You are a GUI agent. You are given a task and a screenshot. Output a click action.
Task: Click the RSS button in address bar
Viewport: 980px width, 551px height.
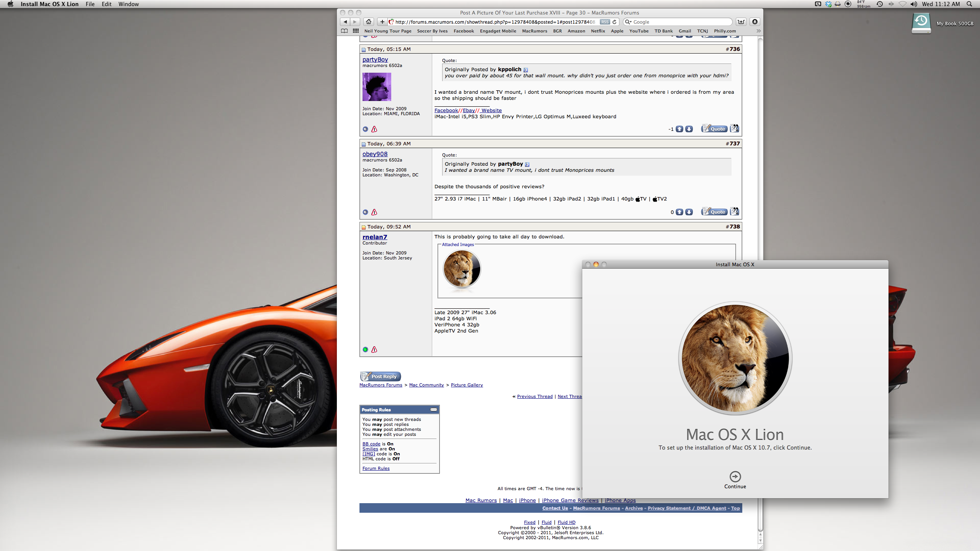(x=604, y=22)
